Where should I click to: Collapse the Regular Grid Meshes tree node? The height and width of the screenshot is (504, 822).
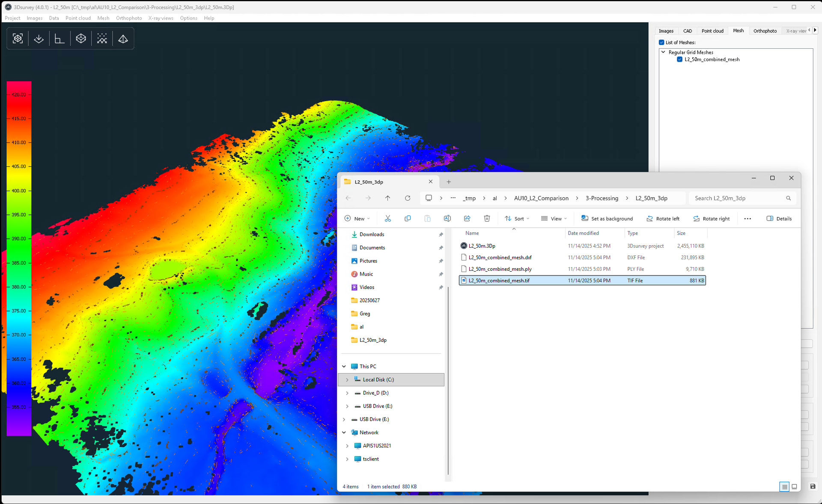[x=663, y=52]
